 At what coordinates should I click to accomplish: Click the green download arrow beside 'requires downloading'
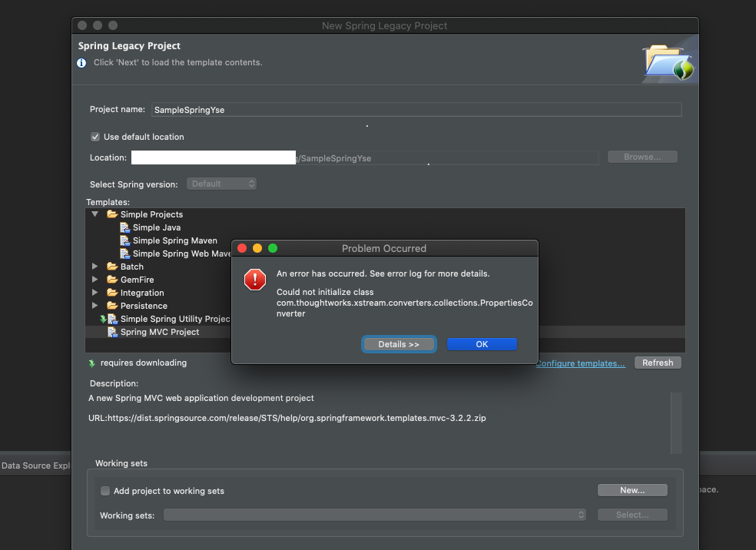[x=92, y=363]
